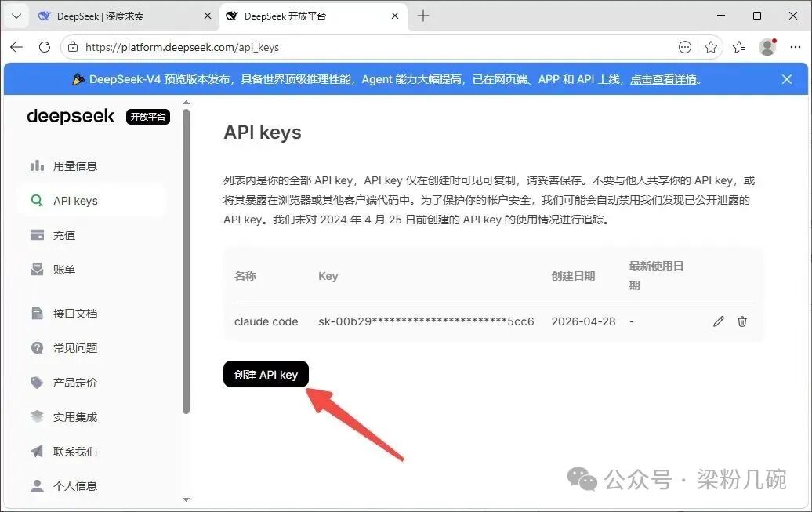
Task: Open 用量信息 bar chart icon
Action: [x=37, y=166]
